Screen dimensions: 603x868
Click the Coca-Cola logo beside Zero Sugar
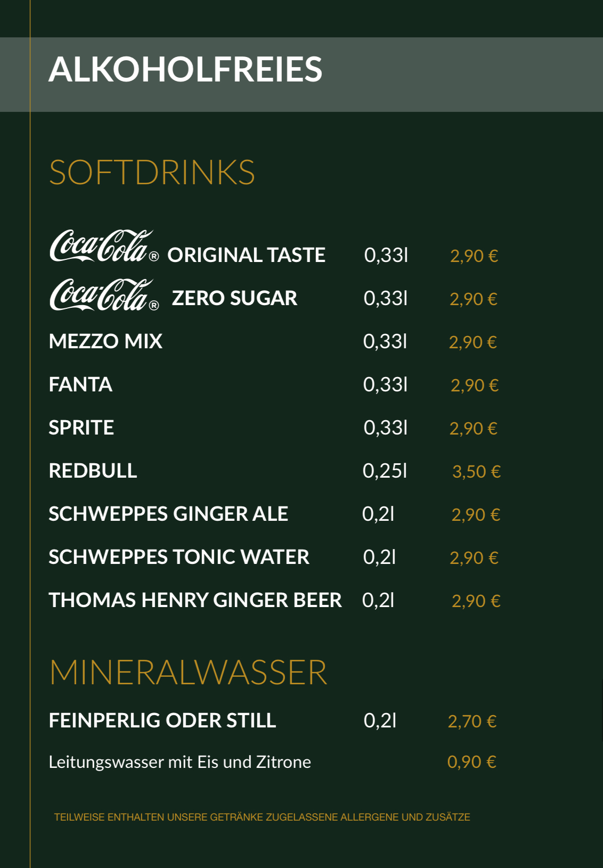(104, 294)
